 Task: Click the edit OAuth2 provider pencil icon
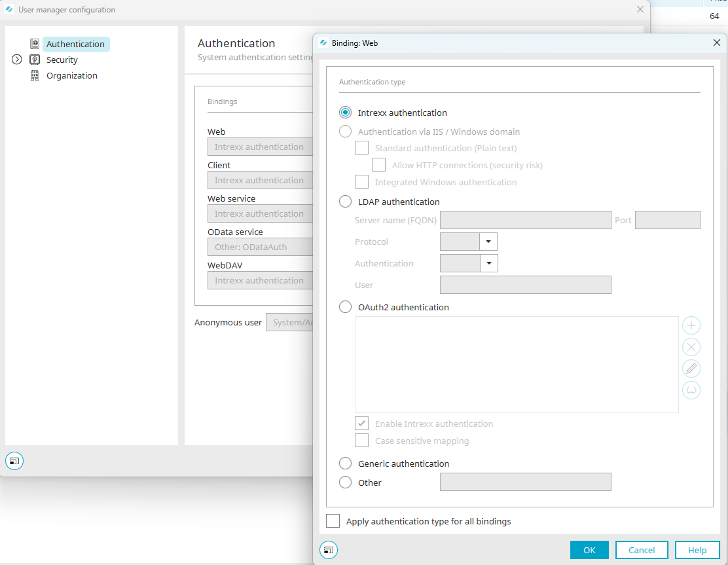691,369
